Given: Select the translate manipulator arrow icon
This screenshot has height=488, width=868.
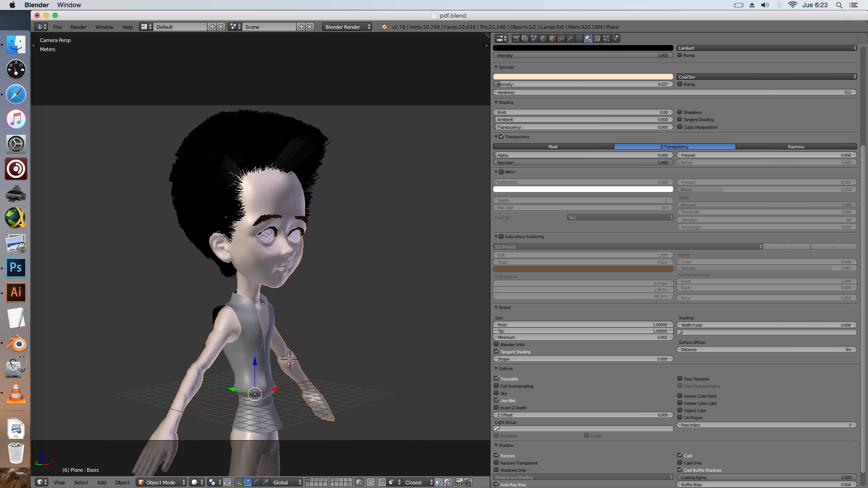Looking at the screenshot, I should [247, 483].
